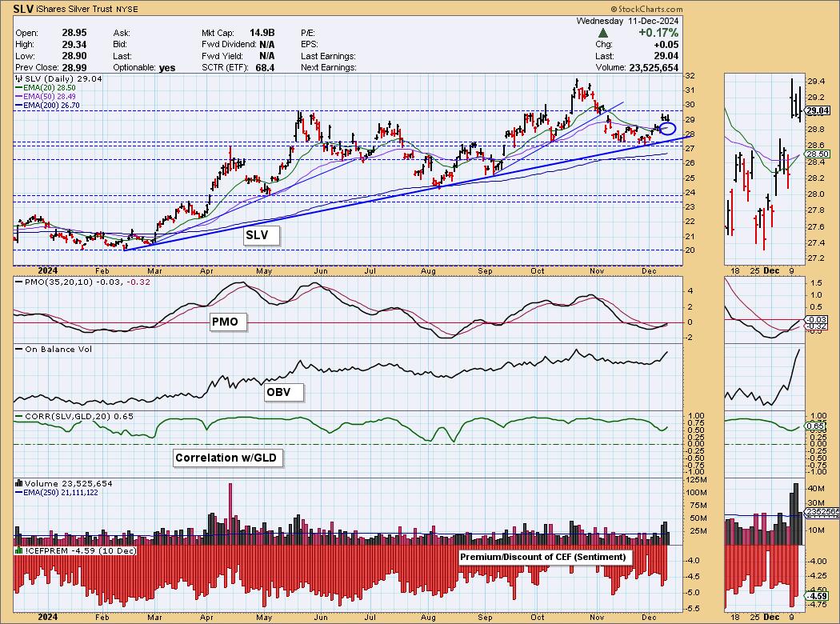Viewport: 840px width, 624px height.
Task: Click the green up-triangle change indicator
Action: [602, 34]
